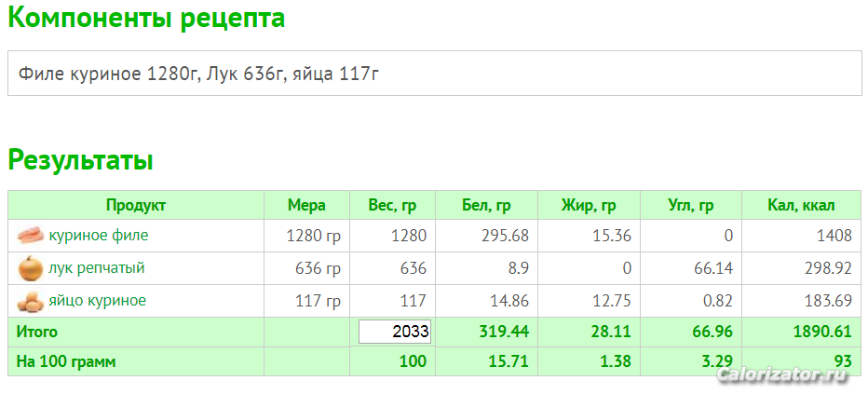Click the Жир, гр column header
Screen dimensions: 868x394
589,205
